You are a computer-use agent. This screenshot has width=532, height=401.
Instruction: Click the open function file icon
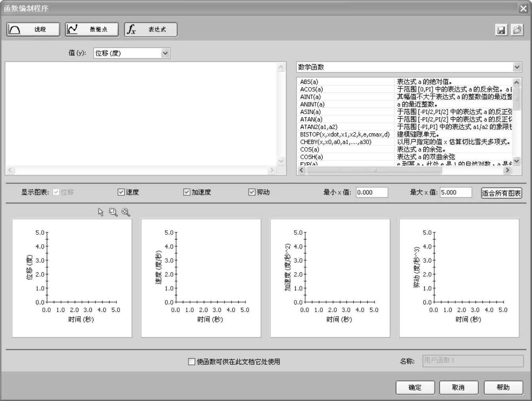pos(517,30)
